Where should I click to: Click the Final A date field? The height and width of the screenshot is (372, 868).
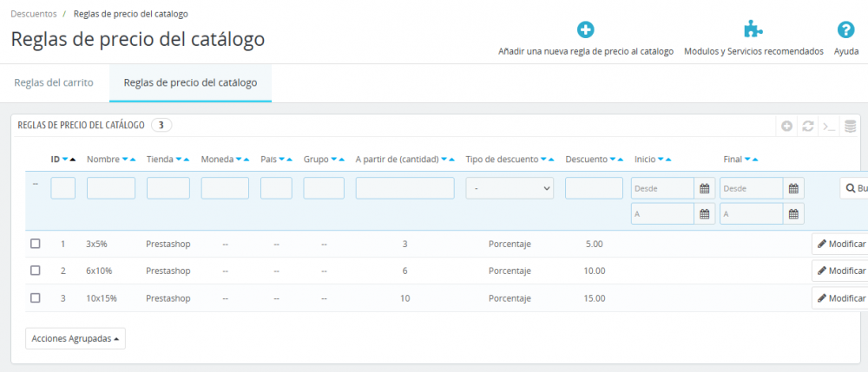click(751, 214)
